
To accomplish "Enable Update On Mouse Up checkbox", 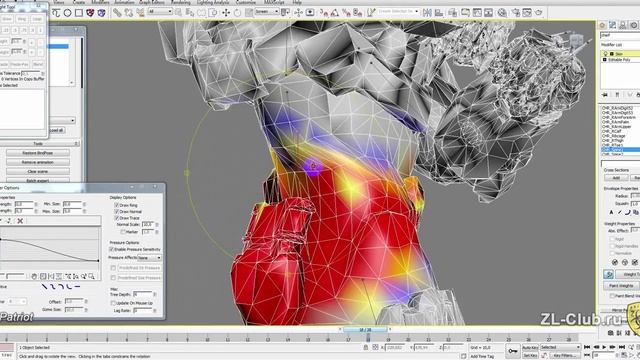I will pyautogui.click(x=113, y=303).
